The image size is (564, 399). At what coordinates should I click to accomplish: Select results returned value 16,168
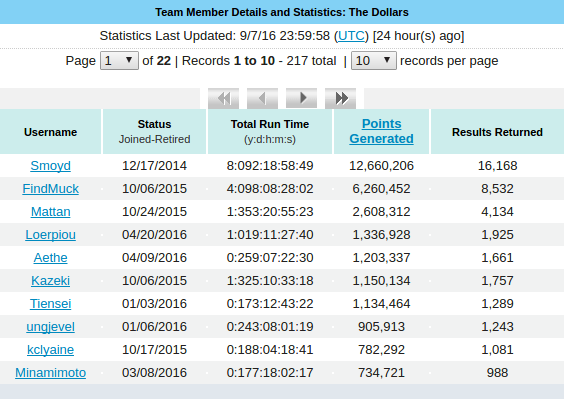click(497, 166)
